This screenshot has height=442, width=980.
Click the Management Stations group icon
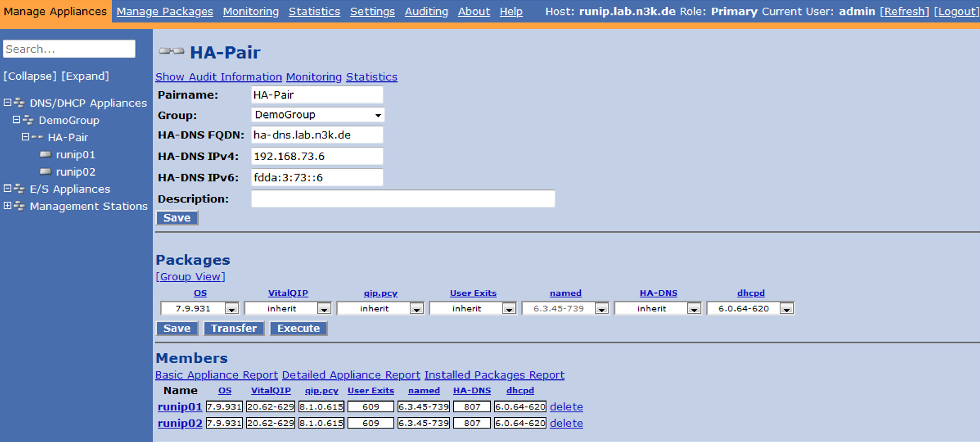[x=19, y=206]
